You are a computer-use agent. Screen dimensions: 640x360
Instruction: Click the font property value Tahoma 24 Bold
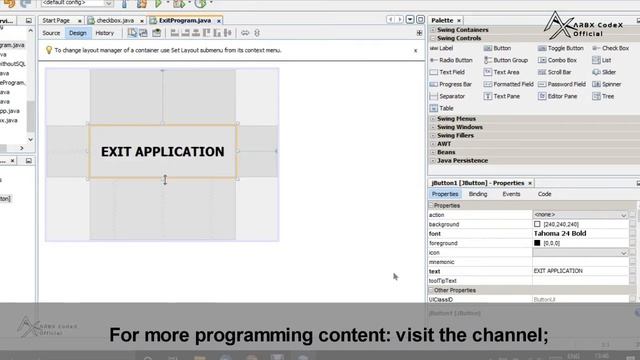pyautogui.click(x=560, y=234)
